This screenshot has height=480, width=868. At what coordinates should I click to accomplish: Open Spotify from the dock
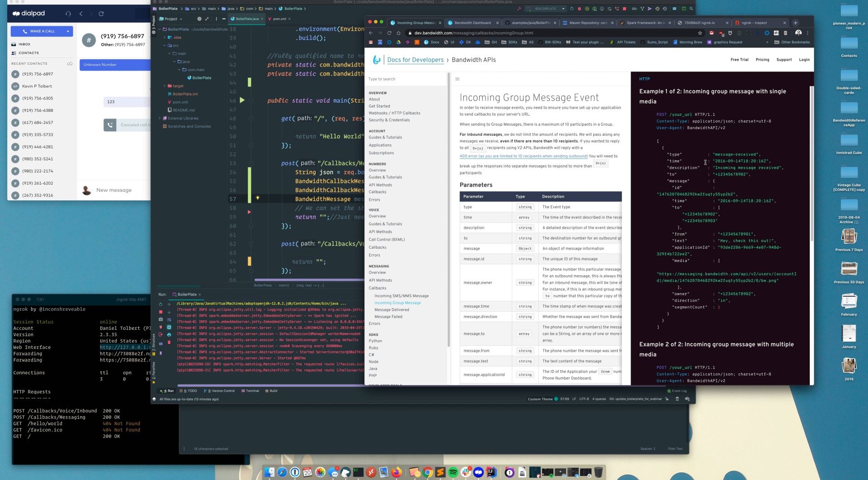coord(453,472)
